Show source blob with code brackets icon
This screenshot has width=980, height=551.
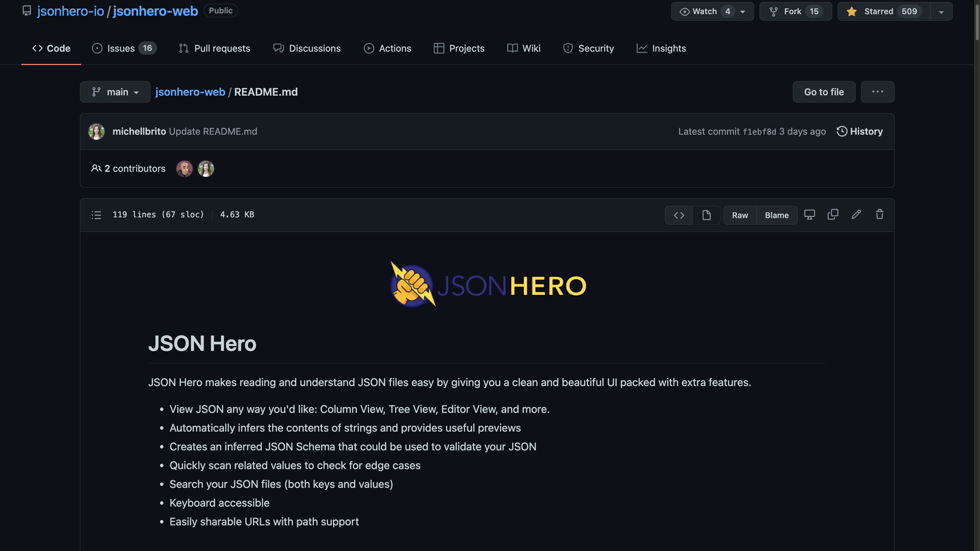point(679,215)
